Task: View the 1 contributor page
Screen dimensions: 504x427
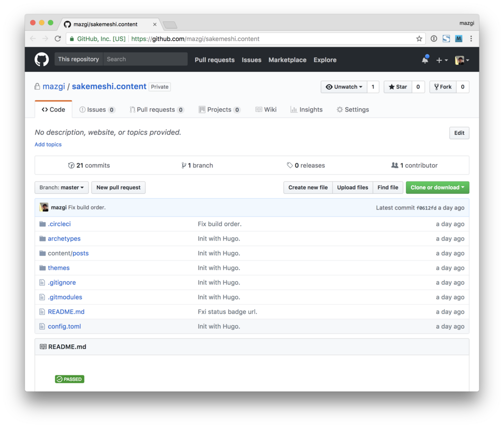Action: click(414, 165)
